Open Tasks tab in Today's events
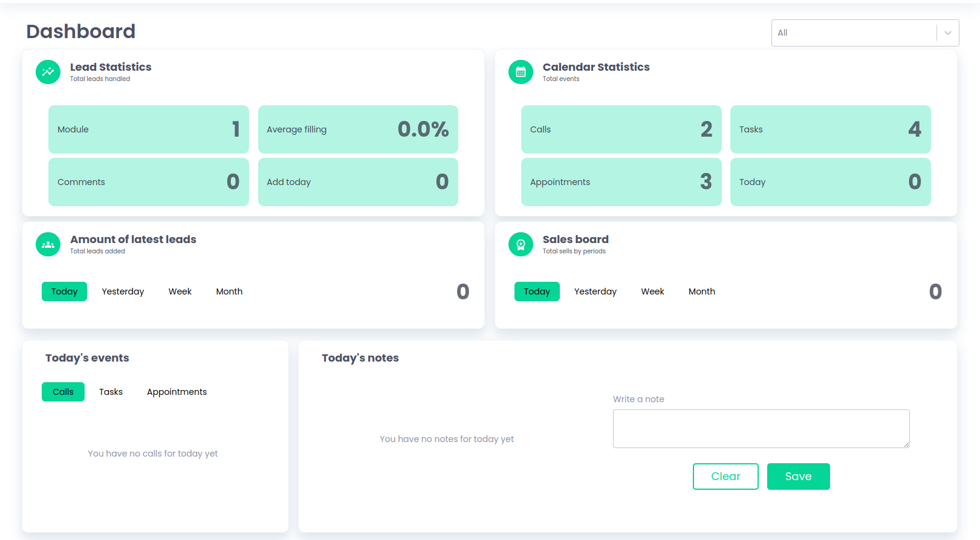The image size is (980, 540). 111,392
